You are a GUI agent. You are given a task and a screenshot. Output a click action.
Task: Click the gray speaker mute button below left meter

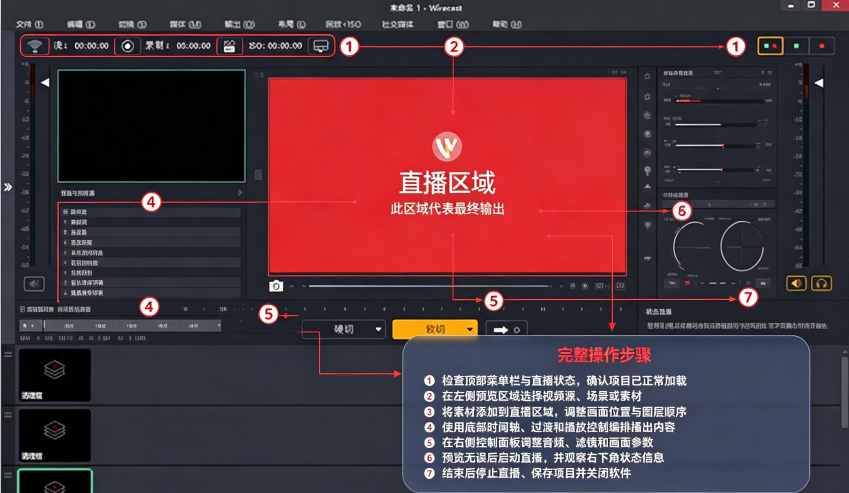[34, 284]
